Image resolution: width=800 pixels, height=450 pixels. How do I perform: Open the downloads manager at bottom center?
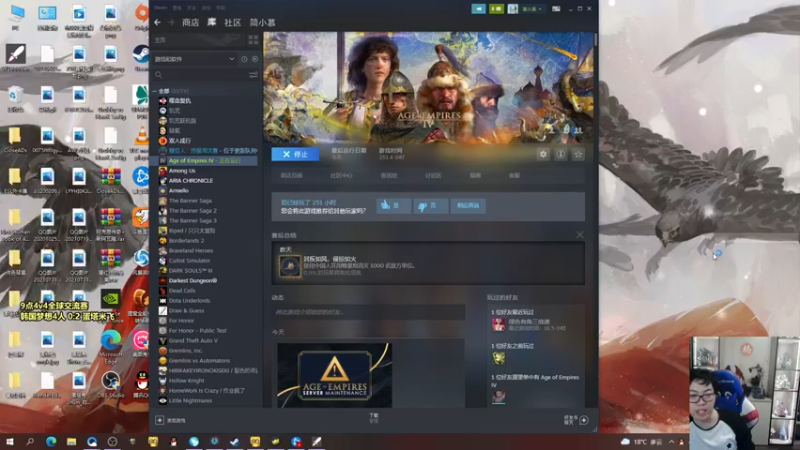(374, 418)
